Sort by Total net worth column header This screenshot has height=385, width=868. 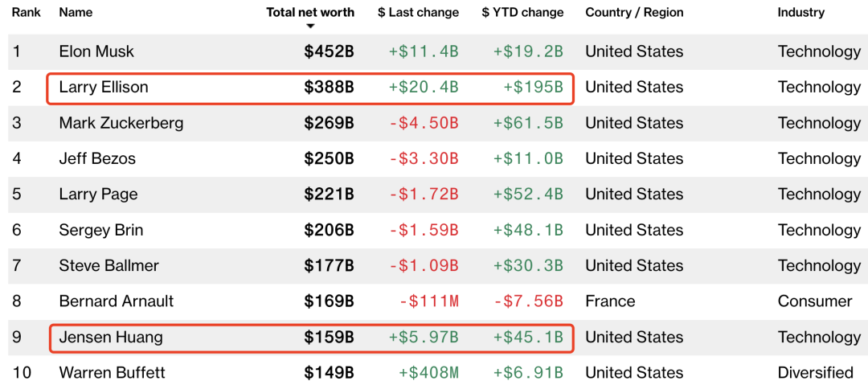[310, 12]
